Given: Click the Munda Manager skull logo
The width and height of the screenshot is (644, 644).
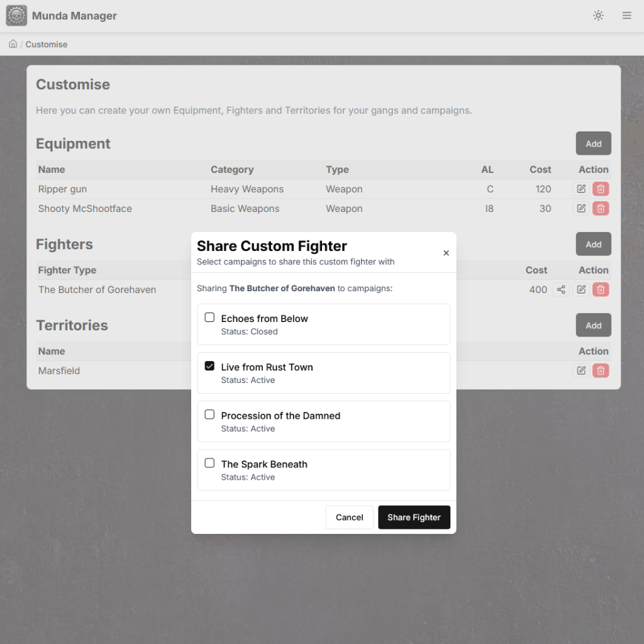Looking at the screenshot, I should tap(16, 15).
